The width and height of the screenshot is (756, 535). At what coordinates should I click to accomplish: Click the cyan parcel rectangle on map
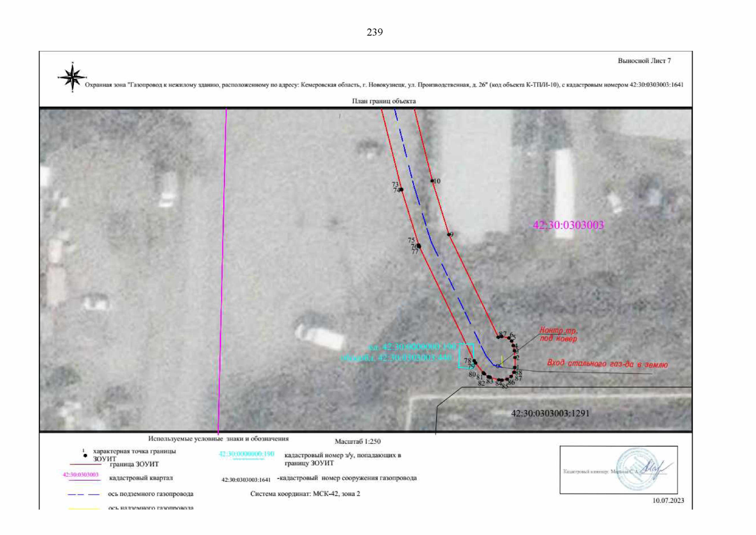466,355
